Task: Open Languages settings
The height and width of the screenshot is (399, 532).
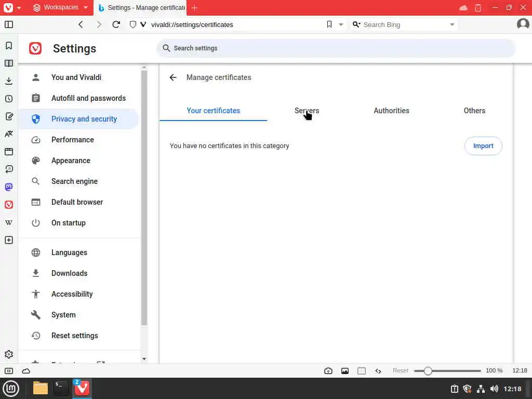Action: [x=79, y=252]
